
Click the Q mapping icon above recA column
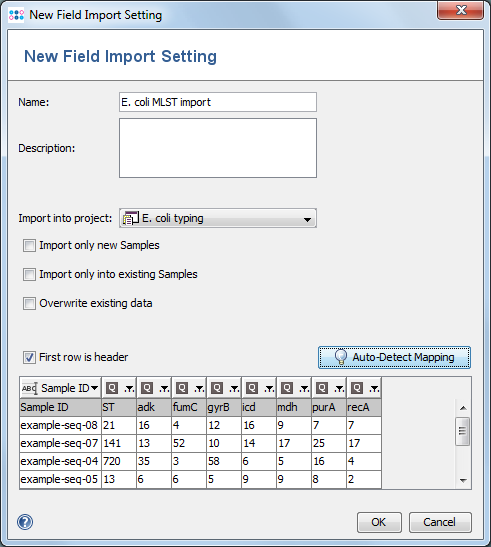click(x=357, y=388)
